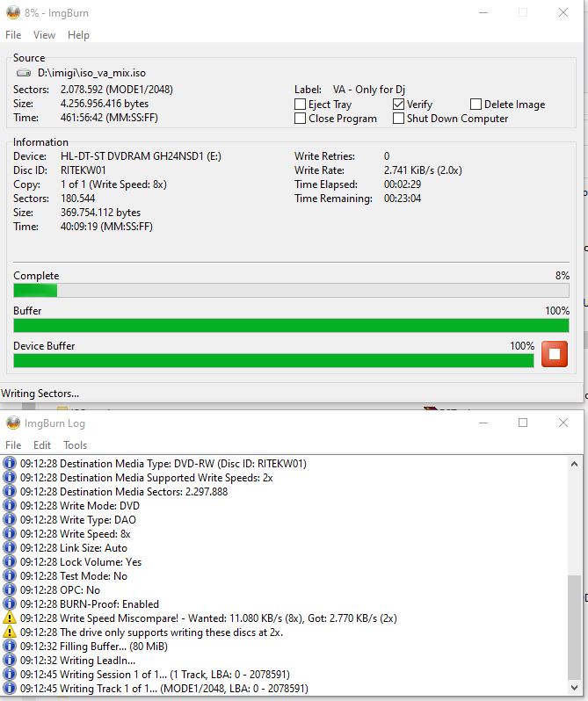The height and width of the screenshot is (701, 588).
Task: Click the source drive icon beside iso_va_mix.iso
Action: pos(24,73)
